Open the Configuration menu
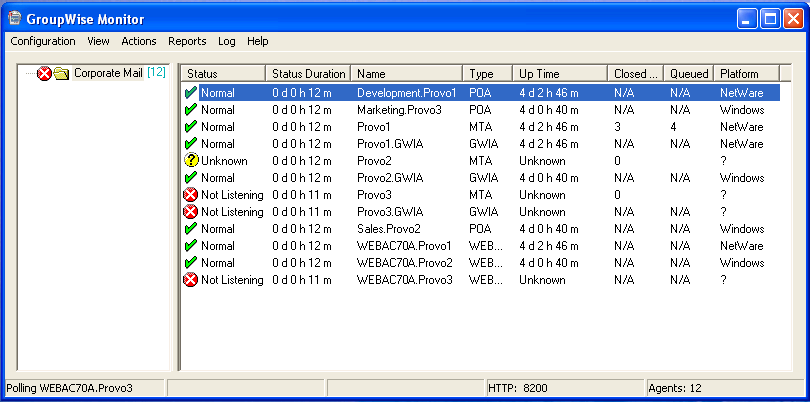The width and height of the screenshot is (810, 402). [43, 41]
